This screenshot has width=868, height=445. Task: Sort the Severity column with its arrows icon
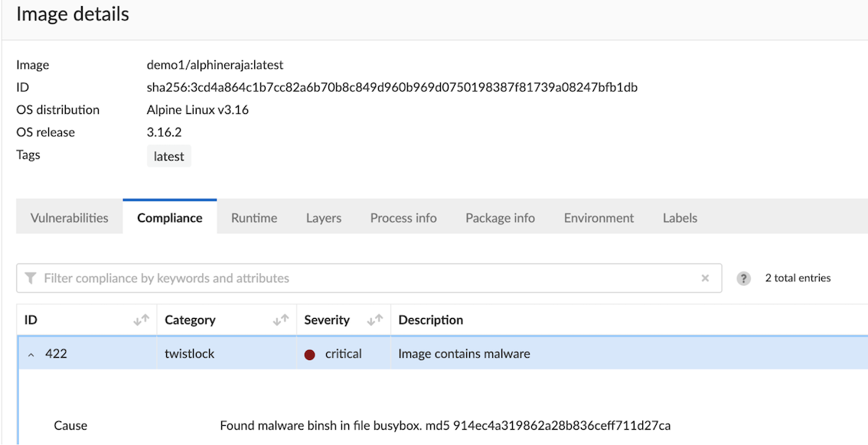click(376, 320)
